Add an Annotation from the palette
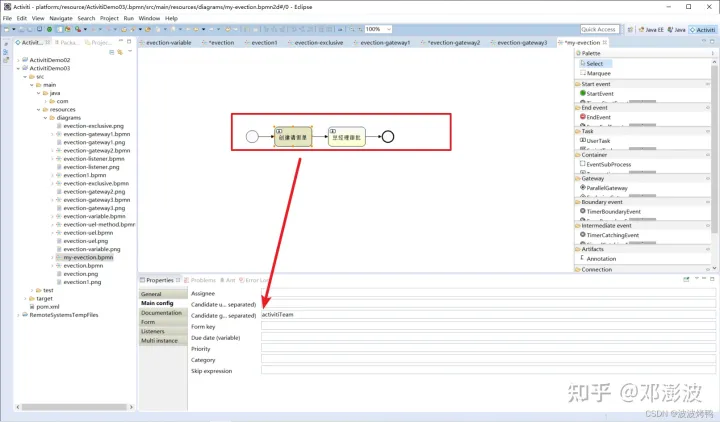 point(601,258)
